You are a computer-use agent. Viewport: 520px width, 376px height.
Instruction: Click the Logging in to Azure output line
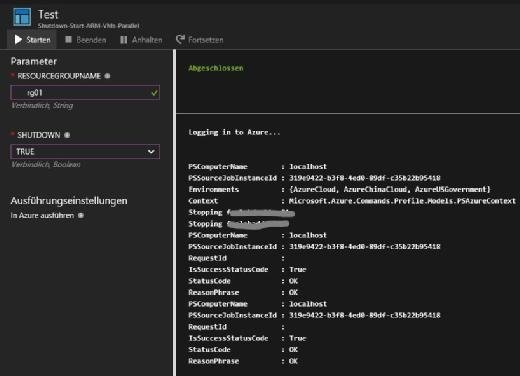click(234, 132)
